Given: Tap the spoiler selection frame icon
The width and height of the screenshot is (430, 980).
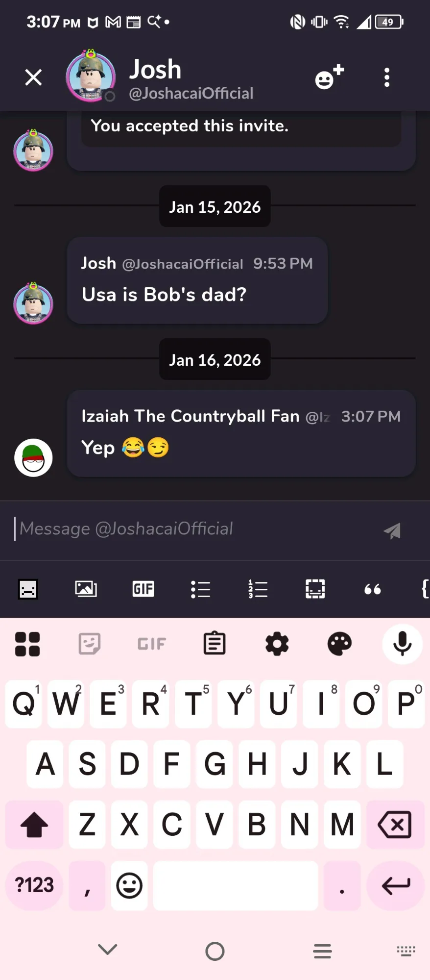Looking at the screenshot, I should pos(315,589).
